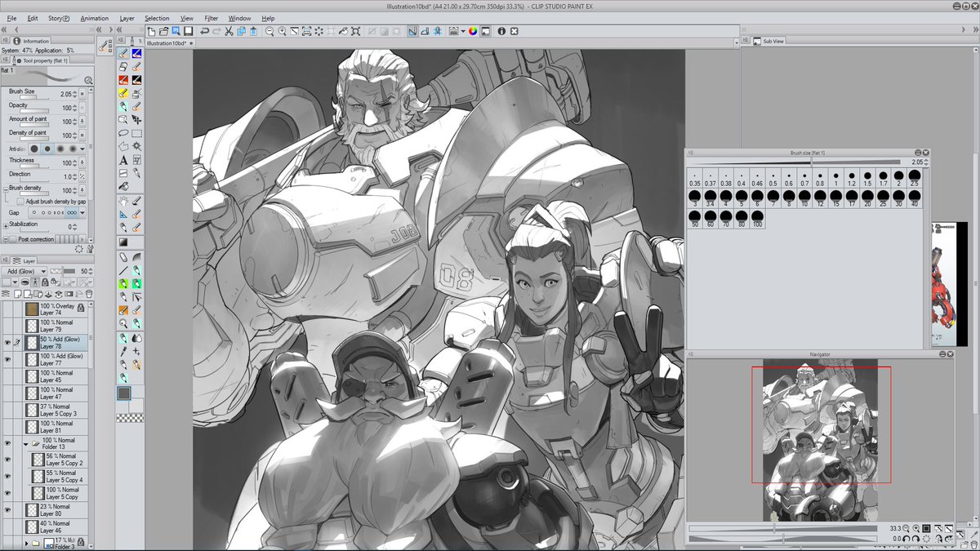The image size is (980, 551).
Task: Expand the Stabilization plus box
Action: (6, 226)
